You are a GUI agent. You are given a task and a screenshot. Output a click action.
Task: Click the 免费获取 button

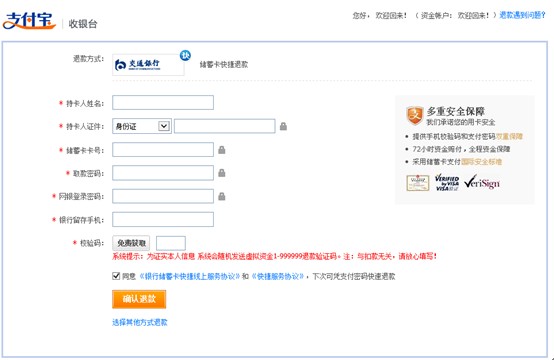coord(131,243)
